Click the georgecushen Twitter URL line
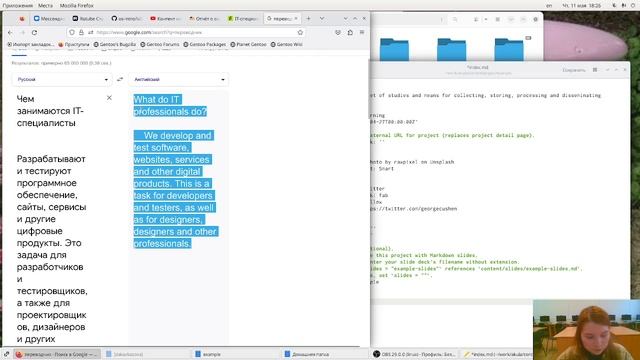640x360 pixels. point(413,209)
